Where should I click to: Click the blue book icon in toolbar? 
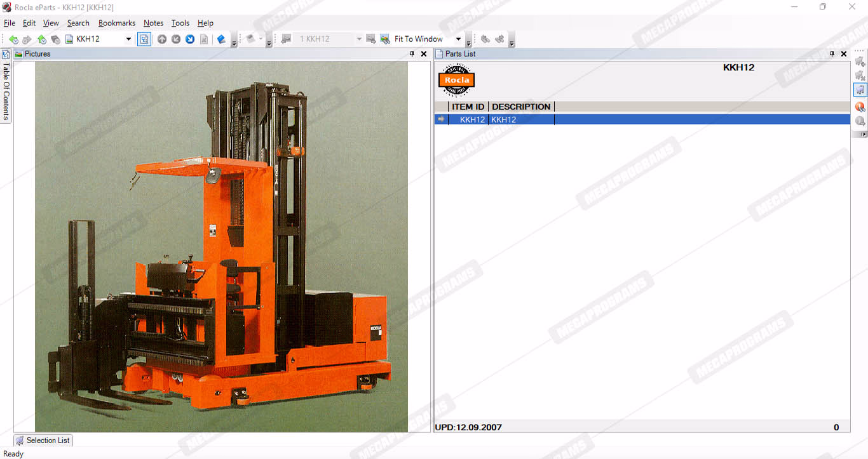coord(221,39)
